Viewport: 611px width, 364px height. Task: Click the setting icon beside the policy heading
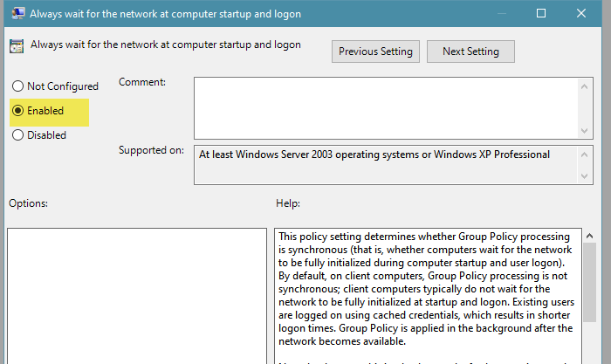(16, 45)
